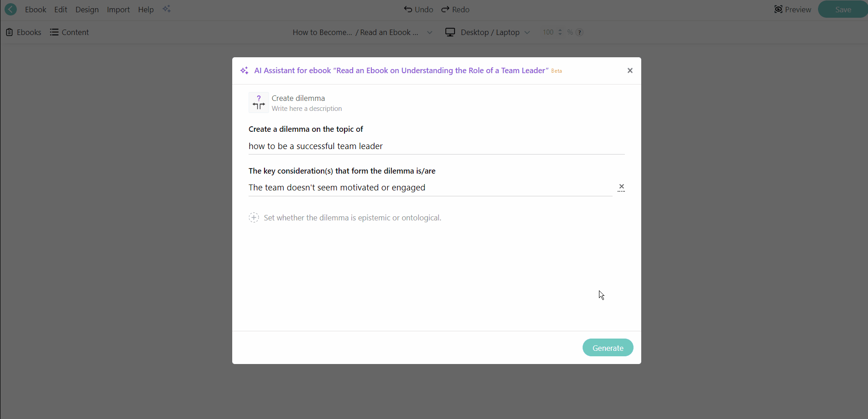Close the AI Assistant dialog
The width and height of the screenshot is (868, 419).
tap(630, 70)
